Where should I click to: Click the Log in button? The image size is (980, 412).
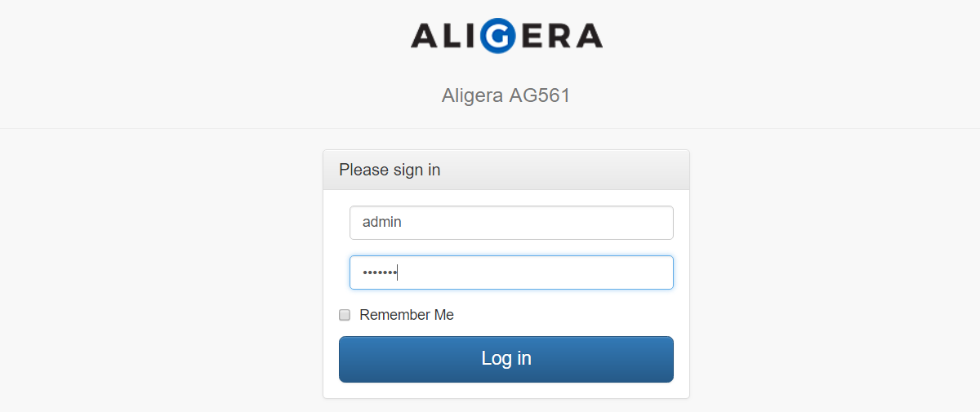(506, 359)
